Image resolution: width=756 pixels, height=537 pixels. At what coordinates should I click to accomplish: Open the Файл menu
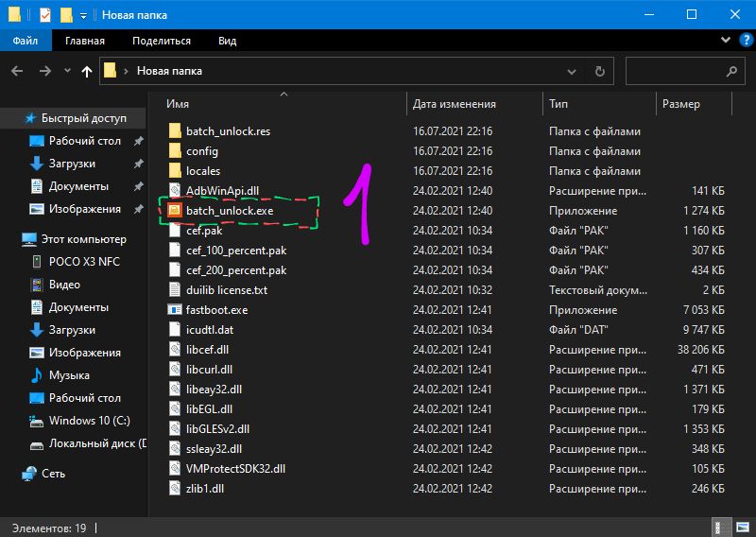(x=25, y=41)
